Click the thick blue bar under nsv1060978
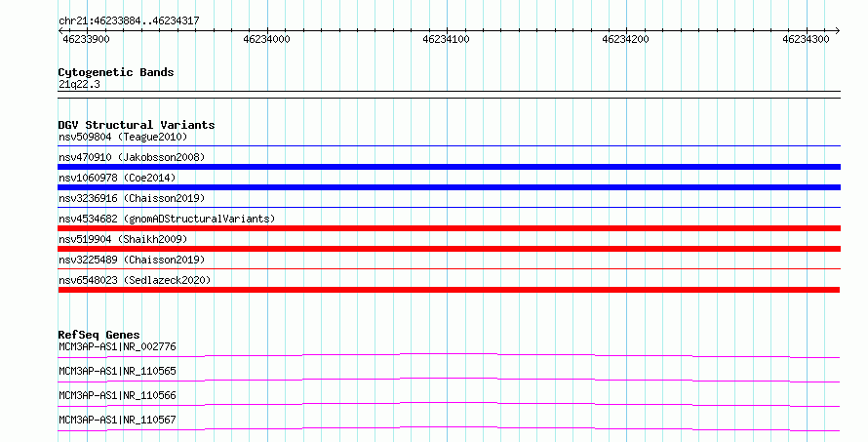868x442 pixels. tap(449, 187)
